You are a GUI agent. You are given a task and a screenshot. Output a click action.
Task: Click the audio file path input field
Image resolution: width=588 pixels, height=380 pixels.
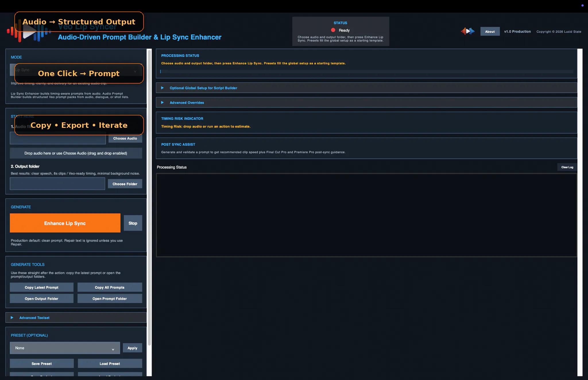coord(58,138)
